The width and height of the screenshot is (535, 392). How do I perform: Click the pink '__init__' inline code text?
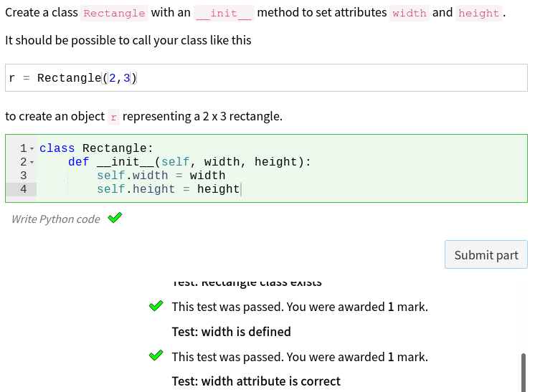(224, 14)
